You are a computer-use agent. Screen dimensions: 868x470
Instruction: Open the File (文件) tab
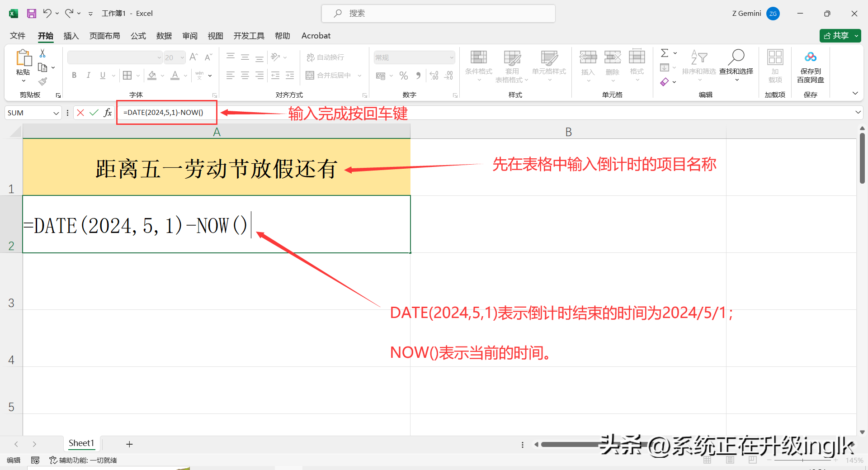tap(18, 36)
